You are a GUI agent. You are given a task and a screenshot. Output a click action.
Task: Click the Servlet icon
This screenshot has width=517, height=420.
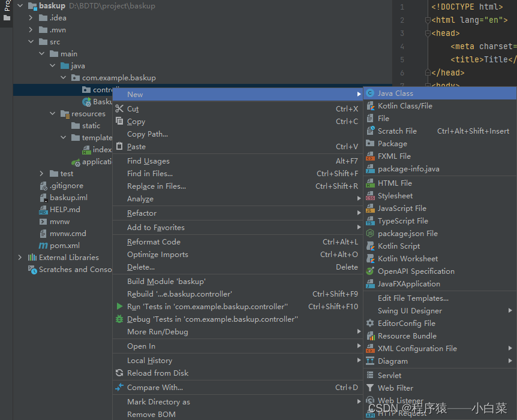tap(370, 376)
